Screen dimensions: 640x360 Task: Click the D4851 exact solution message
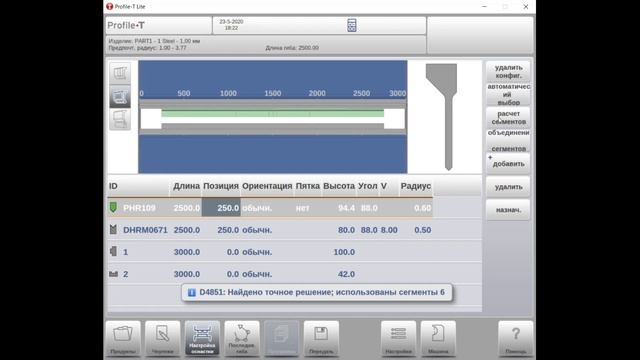coord(317,292)
